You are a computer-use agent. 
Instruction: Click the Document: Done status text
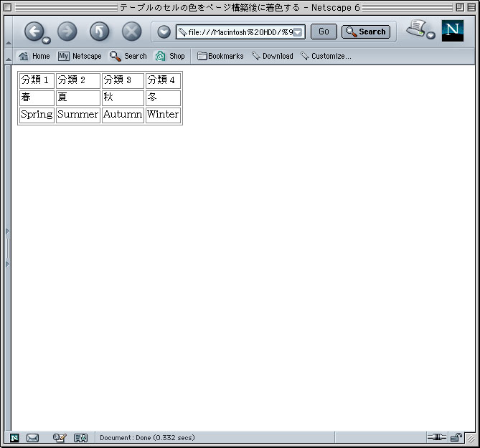pos(147,437)
